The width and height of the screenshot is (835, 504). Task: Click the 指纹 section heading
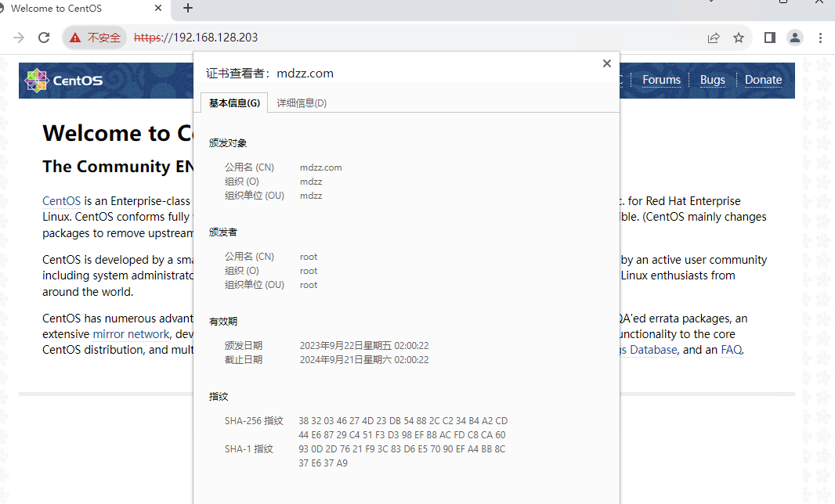[x=219, y=397]
